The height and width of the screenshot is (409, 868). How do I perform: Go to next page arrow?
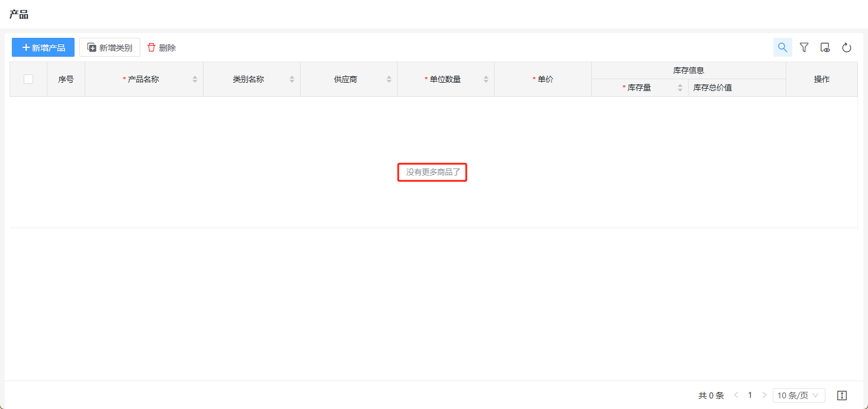(764, 395)
